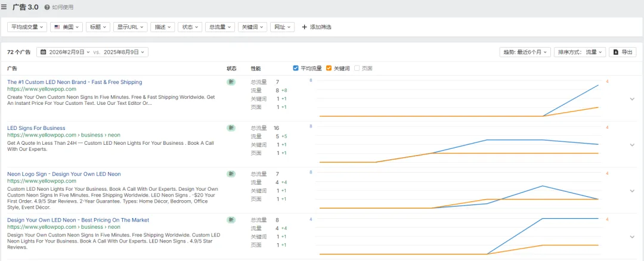The width and height of the screenshot is (644, 261).
Task: Expand the first ad row chevron
Action: (x=632, y=100)
